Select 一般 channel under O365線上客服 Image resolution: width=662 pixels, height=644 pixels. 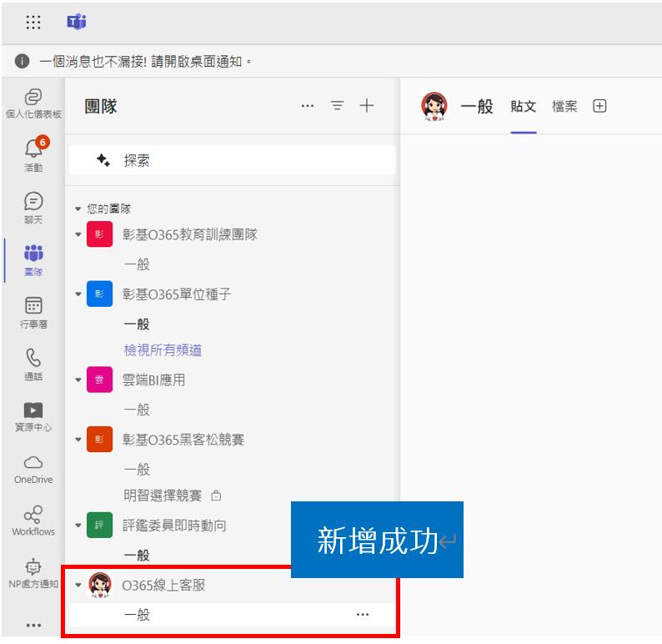[x=233, y=615]
